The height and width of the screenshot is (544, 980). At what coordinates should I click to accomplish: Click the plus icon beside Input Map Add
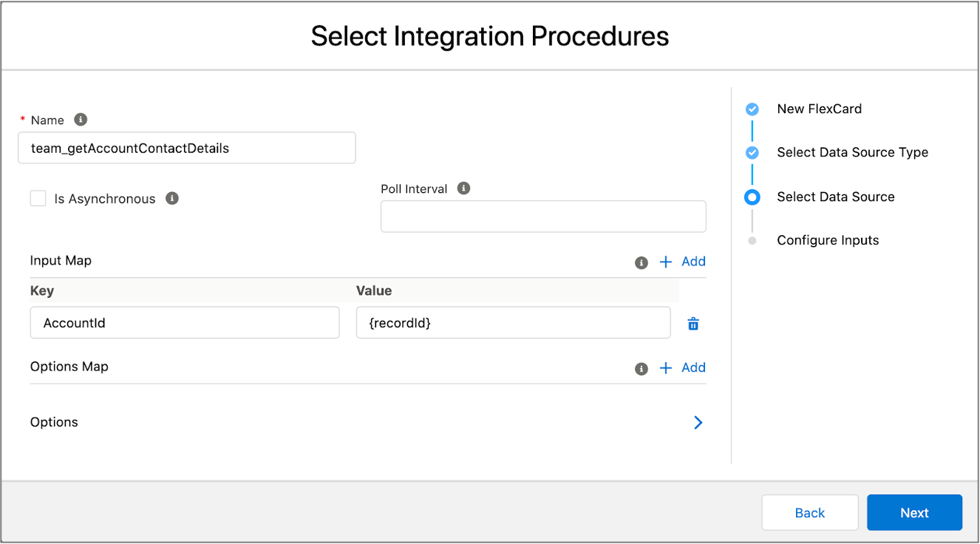(x=665, y=261)
